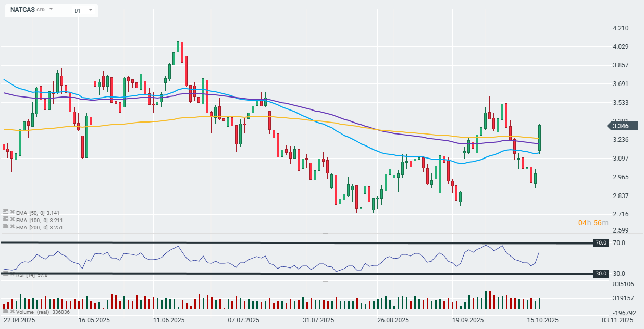644x329 pixels.
Task: Remove the Volume (real) indicator
Action: coord(12,312)
